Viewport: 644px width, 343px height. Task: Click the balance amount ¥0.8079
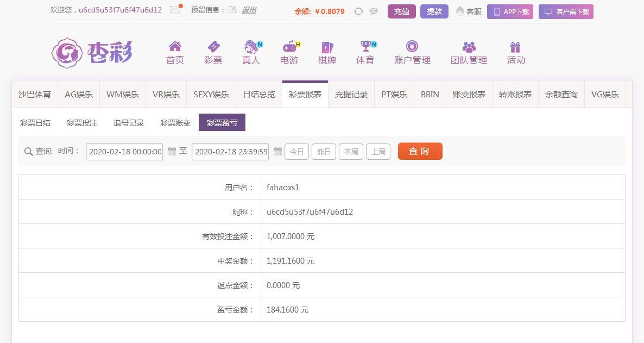pos(330,11)
